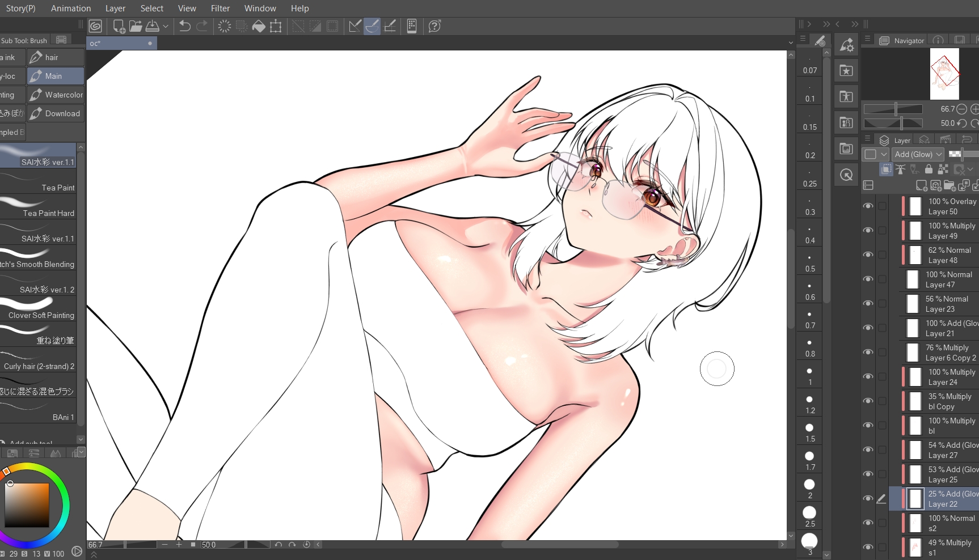Select the Tea Paint Hard brush
The height and width of the screenshot is (560, 979).
click(39, 207)
